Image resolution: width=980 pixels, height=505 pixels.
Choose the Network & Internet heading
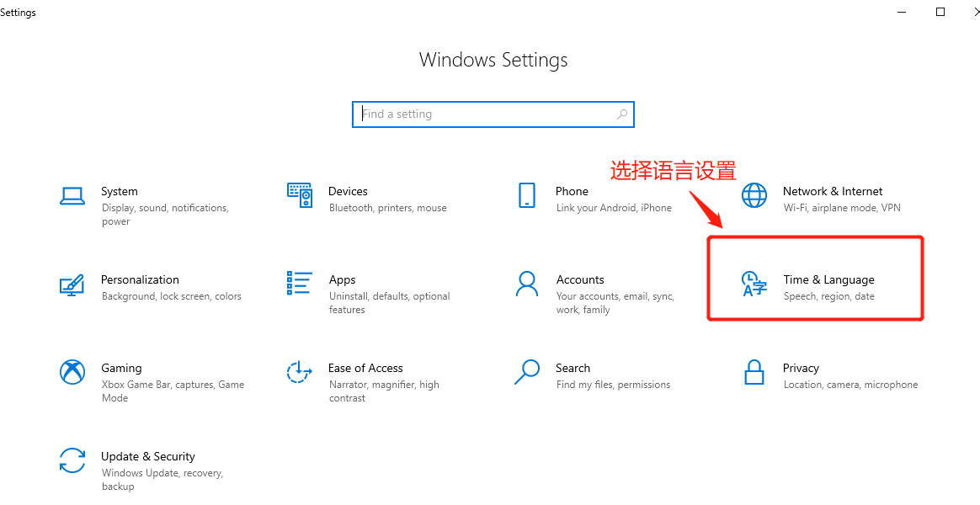point(833,191)
